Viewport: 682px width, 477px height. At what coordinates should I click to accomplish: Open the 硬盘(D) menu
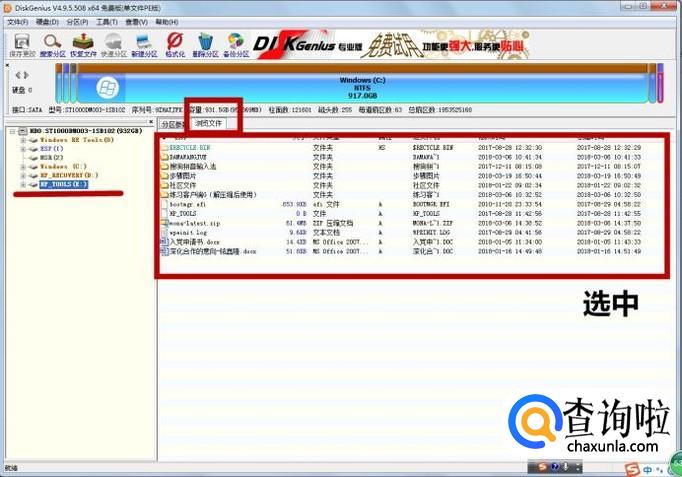coord(47,22)
